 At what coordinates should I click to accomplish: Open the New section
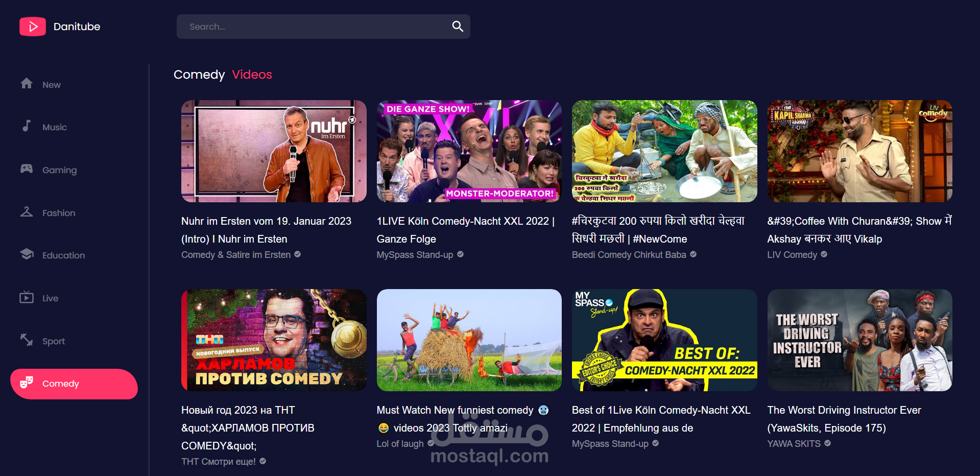pyautogui.click(x=74, y=84)
